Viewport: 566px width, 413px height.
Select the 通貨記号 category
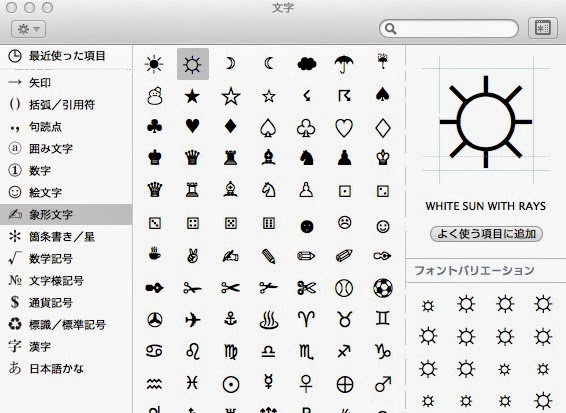click(x=66, y=303)
